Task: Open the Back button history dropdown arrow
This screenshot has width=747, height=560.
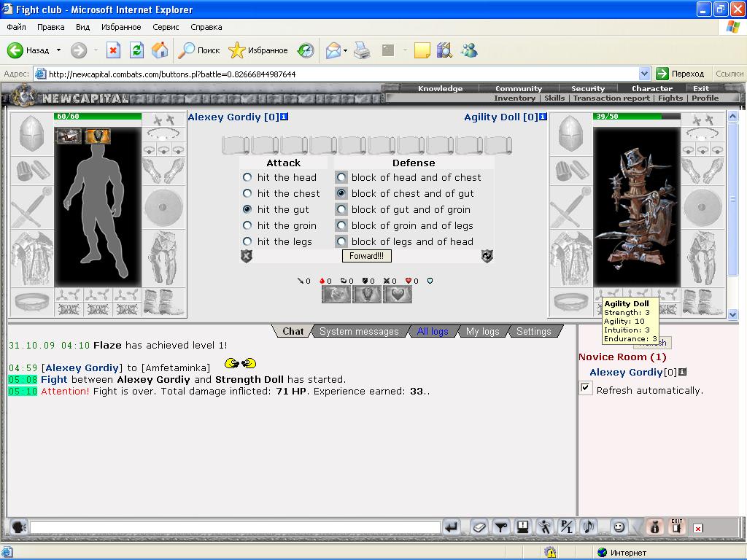Action: (x=58, y=50)
